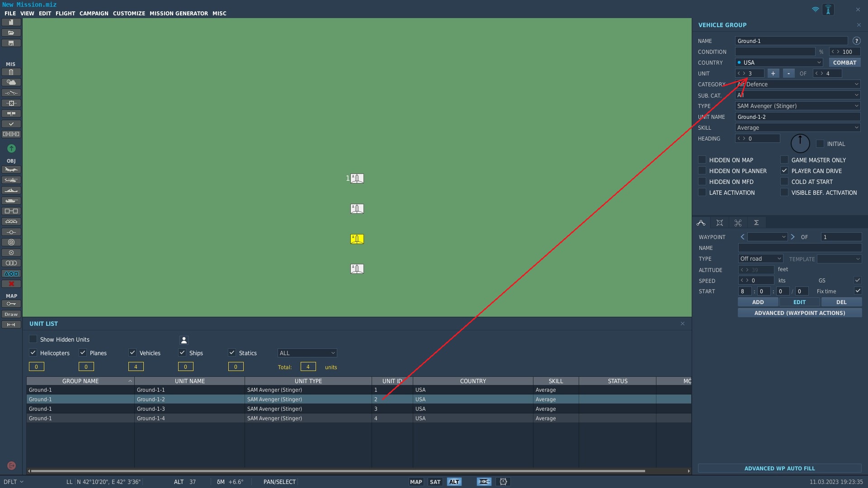Open the FILE menu

tap(10, 14)
